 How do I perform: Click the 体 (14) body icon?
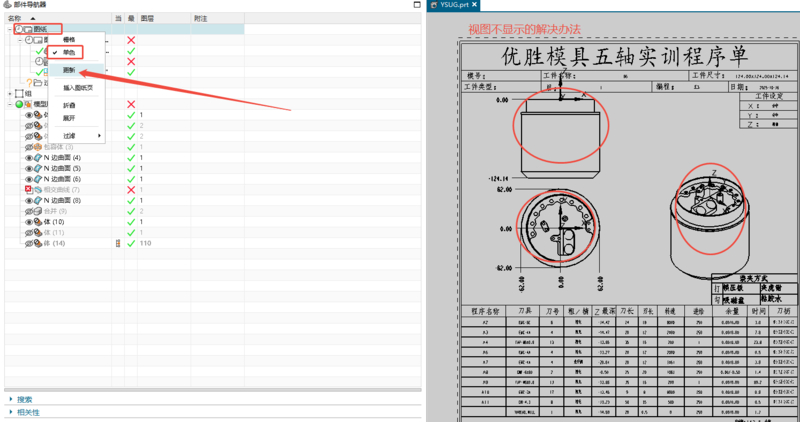(38, 243)
